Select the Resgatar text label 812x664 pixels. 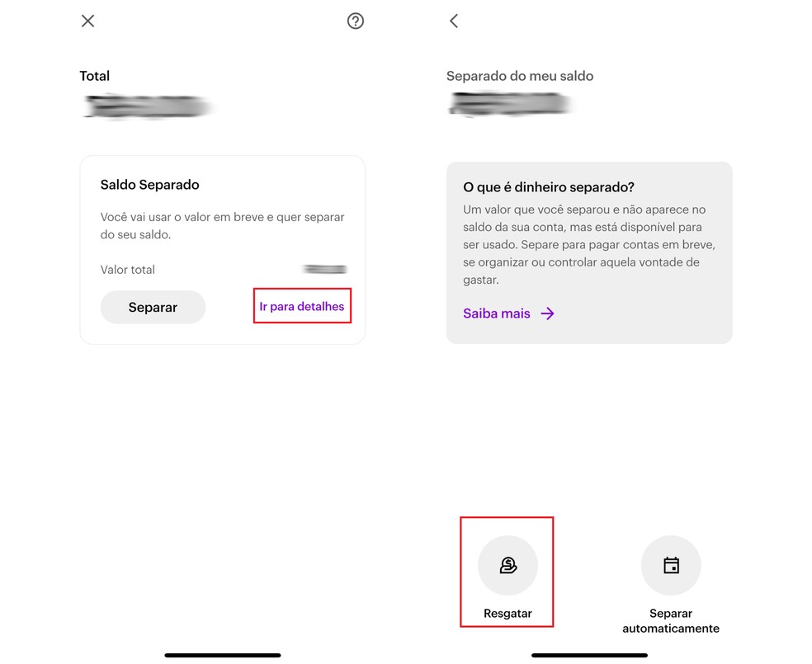click(507, 614)
